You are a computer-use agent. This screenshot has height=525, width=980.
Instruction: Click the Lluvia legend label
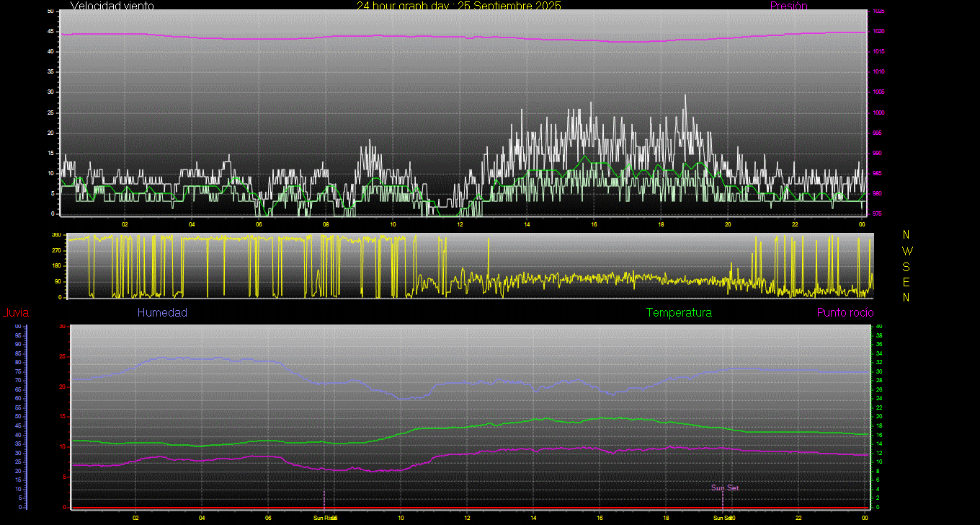15,313
